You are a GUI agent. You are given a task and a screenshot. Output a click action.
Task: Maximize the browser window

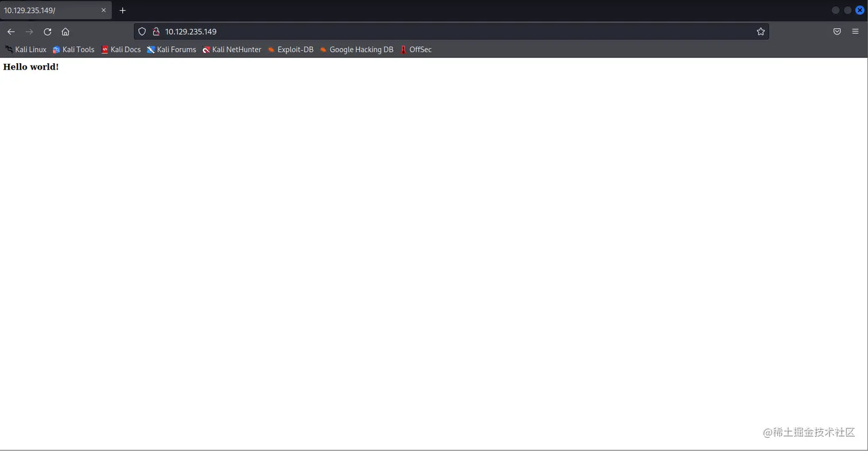click(x=847, y=10)
